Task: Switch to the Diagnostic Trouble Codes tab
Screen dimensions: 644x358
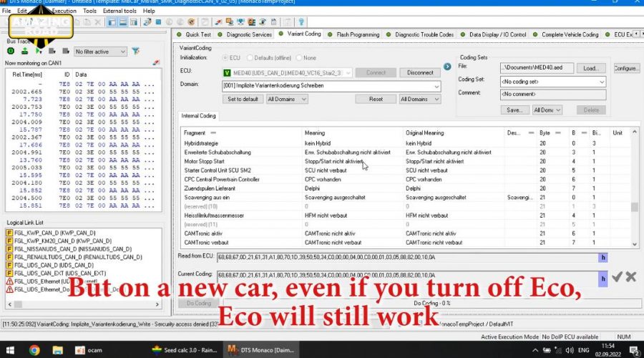Action: (424, 34)
